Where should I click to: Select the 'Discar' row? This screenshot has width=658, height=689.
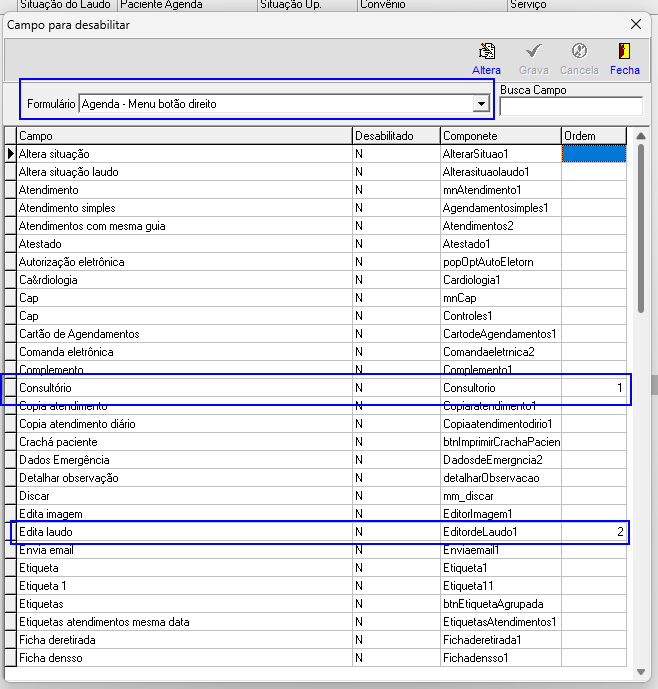[x=315, y=496]
